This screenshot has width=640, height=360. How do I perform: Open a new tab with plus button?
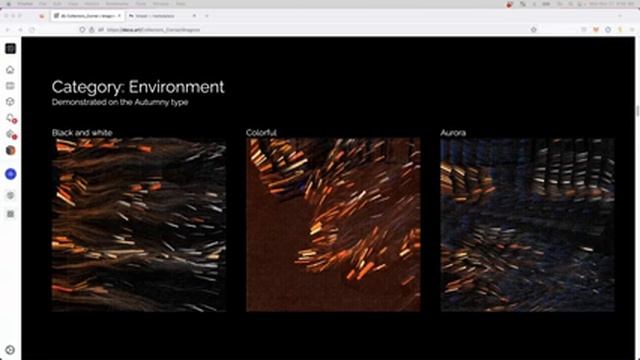[x=207, y=16]
